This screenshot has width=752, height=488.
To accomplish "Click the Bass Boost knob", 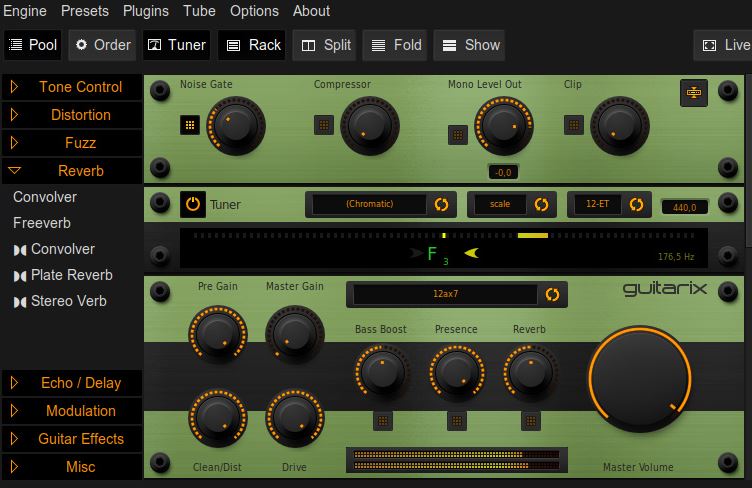I will point(382,372).
